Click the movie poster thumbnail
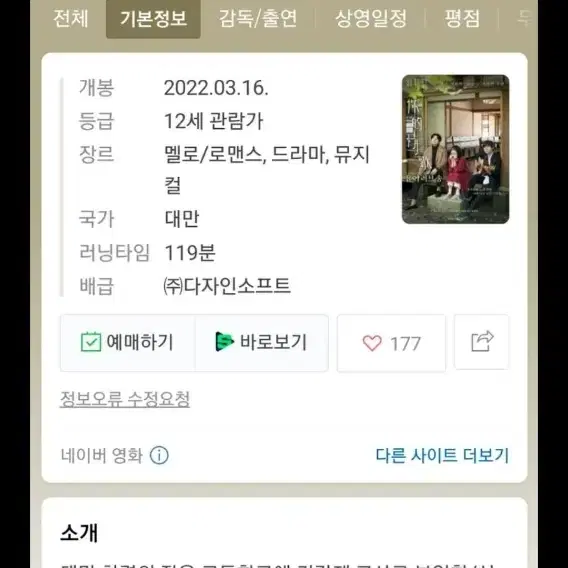Viewport: 568px width, 568px height. 455,149
